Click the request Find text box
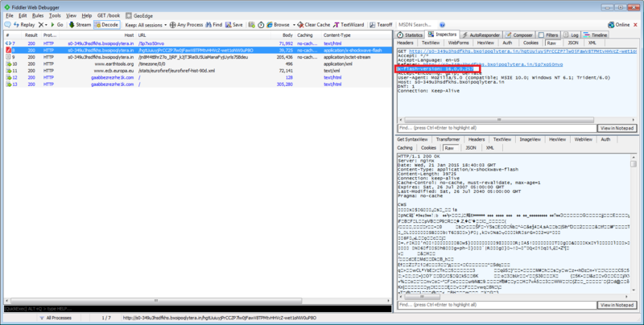The width and height of the screenshot is (644, 325). [497, 129]
